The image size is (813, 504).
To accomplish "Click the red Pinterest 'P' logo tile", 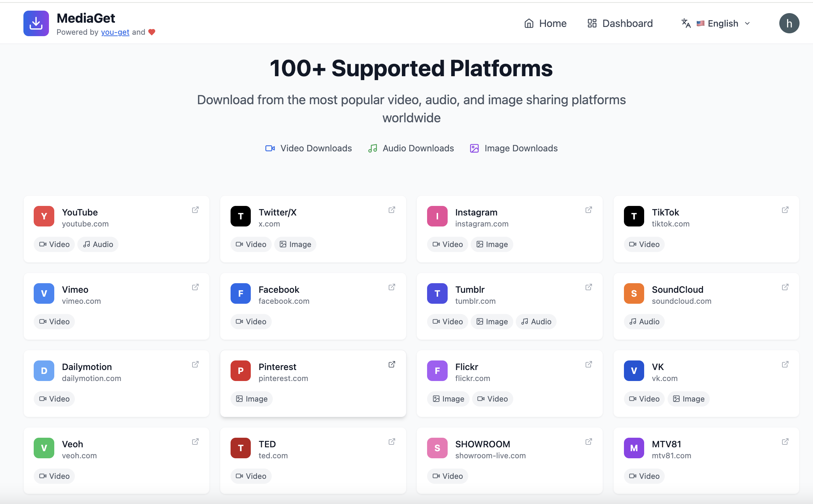I will pyautogui.click(x=240, y=371).
